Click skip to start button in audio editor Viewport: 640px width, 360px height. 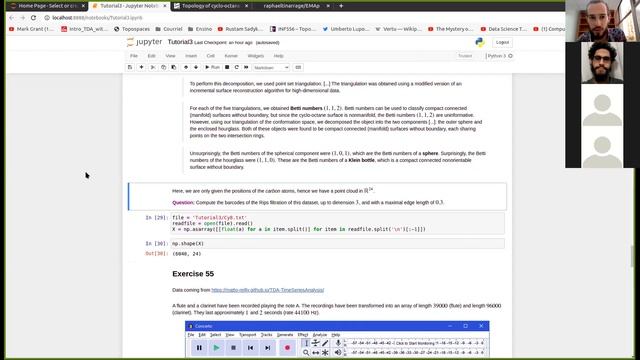tap(250, 348)
